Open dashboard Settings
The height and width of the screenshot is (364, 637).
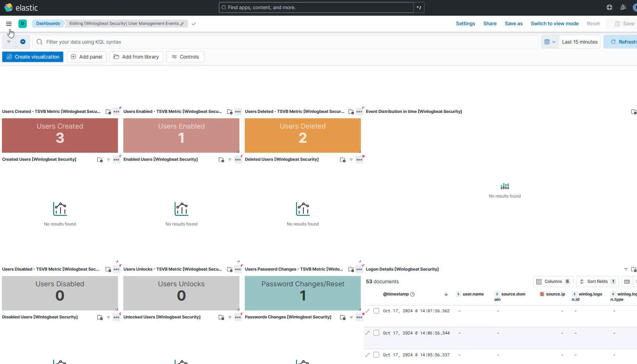pos(465,24)
